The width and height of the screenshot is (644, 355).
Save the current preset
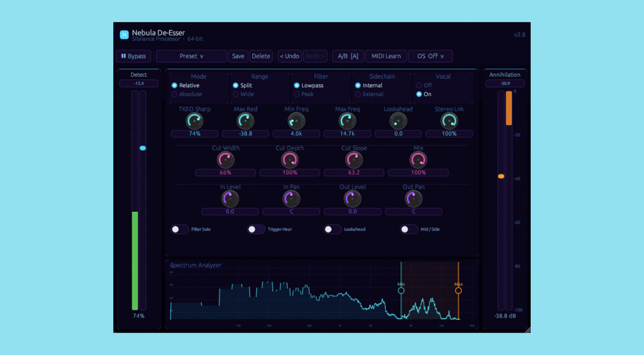click(238, 56)
